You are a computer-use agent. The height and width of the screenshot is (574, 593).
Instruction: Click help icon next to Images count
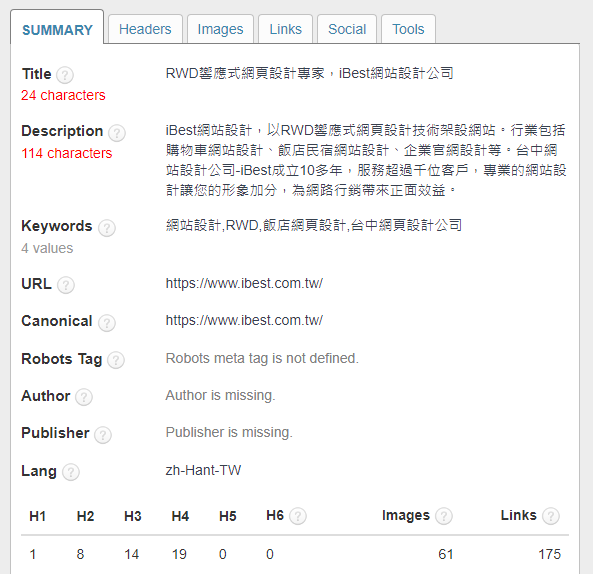tap(444, 516)
